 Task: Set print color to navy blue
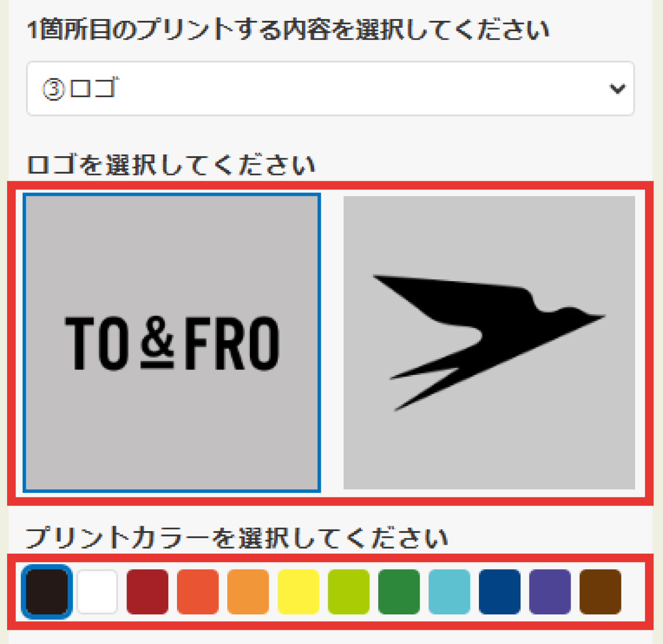coord(500,592)
